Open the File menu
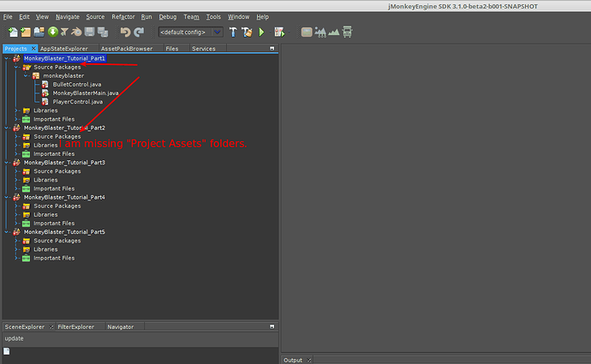The width and height of the screenshot is (591, 364). point(8,17)
